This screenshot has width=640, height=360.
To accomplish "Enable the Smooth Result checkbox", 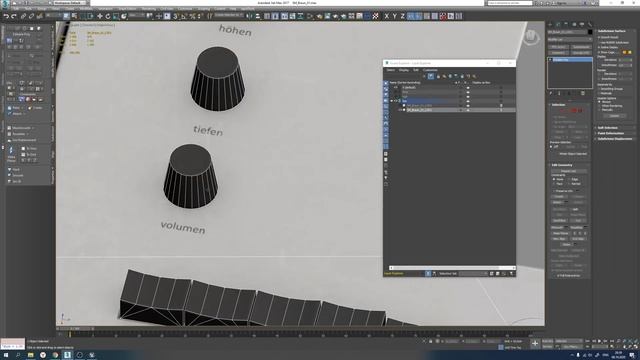I will coord(599,37).
